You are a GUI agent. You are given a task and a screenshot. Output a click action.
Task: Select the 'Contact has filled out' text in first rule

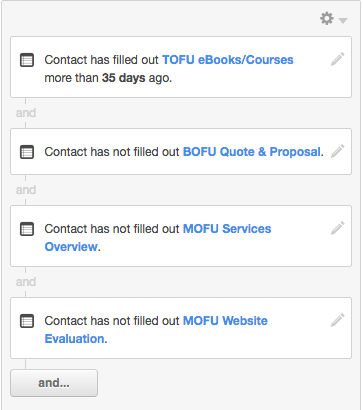point(102,60)
